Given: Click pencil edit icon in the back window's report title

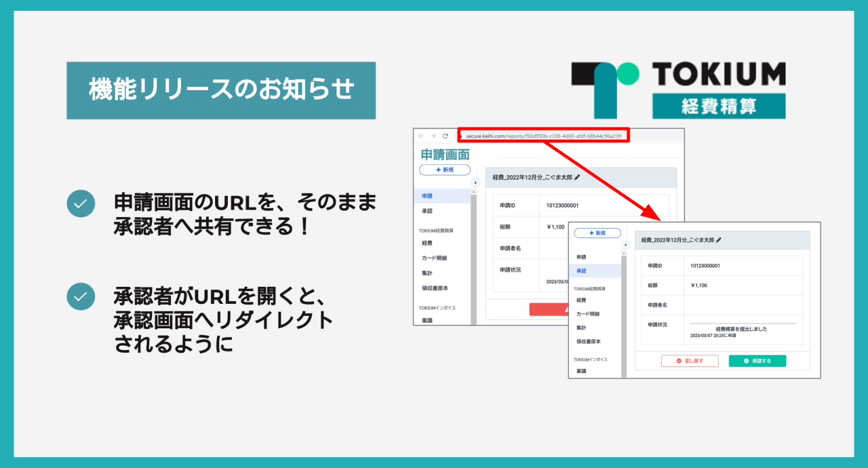Looking at the screenshot, I should pyautogui.click(x=577, y=177).
